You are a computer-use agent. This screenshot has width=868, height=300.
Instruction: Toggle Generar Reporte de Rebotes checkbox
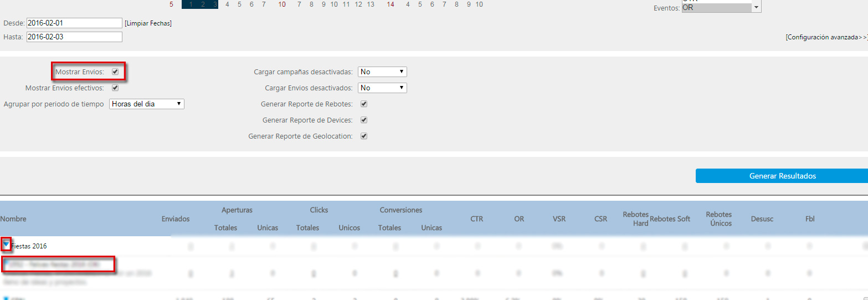364,104
